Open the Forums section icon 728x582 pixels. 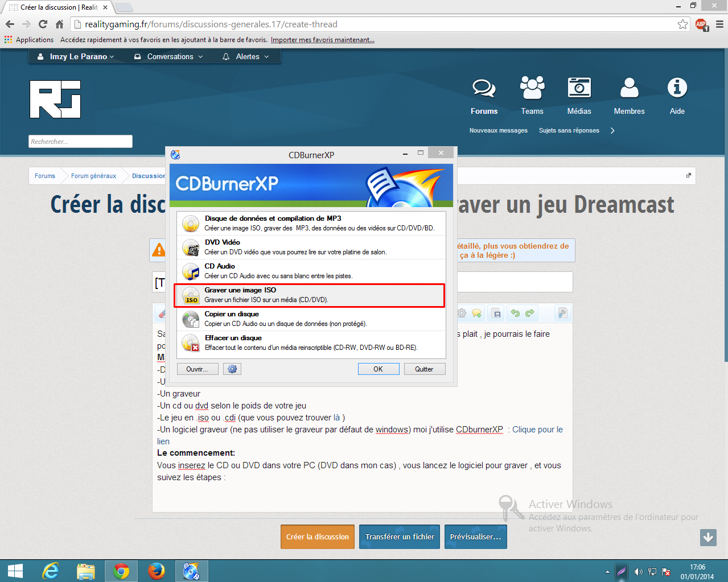484,96
